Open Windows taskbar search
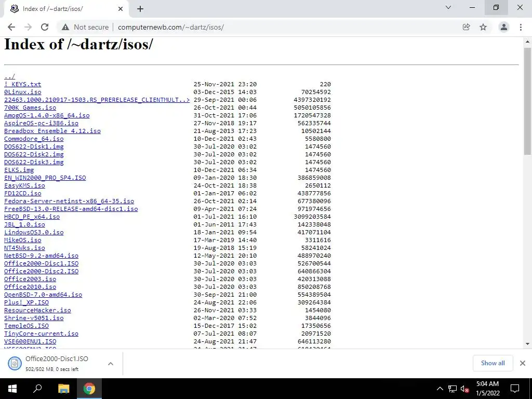532x399 pixels. (x=37, y=389)
